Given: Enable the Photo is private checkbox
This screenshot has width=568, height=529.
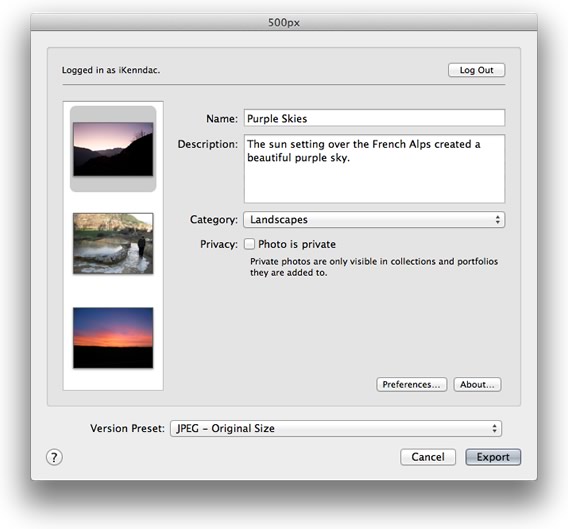Looking at the screenshot, I should (x=249, y=244).
